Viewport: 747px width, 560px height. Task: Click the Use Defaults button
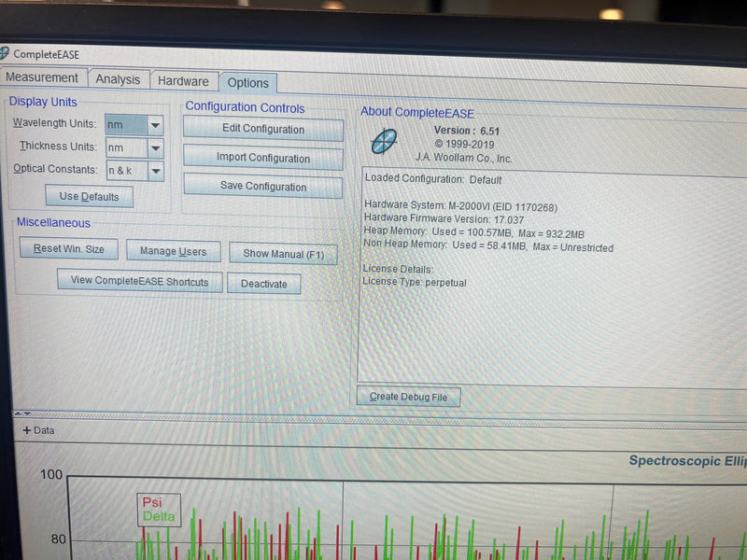click(89, 196)
